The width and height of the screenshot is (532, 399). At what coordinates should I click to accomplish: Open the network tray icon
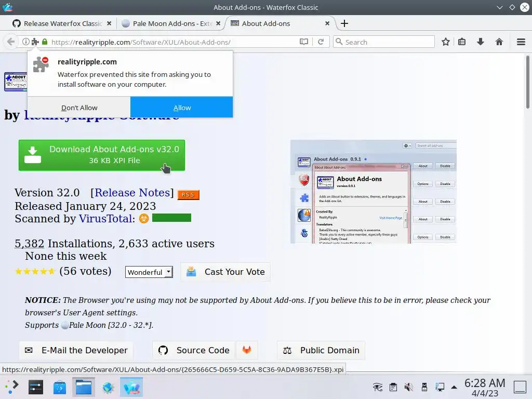coord(440,387)
